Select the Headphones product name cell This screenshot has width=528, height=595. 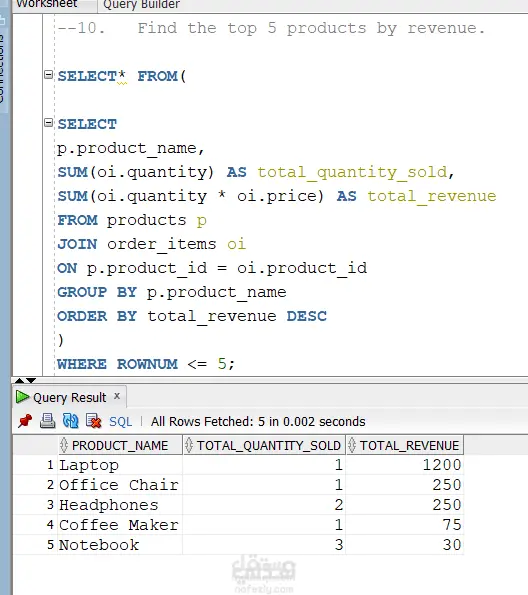click(120, 505)
